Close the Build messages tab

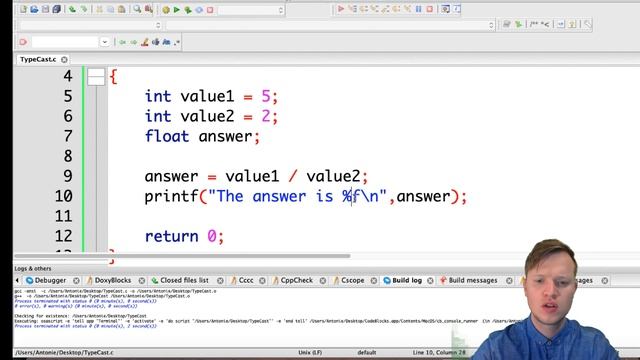[509, 281]
